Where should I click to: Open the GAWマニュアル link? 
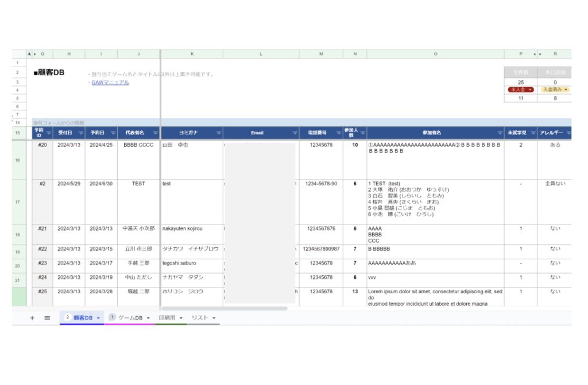pos(110,83)
